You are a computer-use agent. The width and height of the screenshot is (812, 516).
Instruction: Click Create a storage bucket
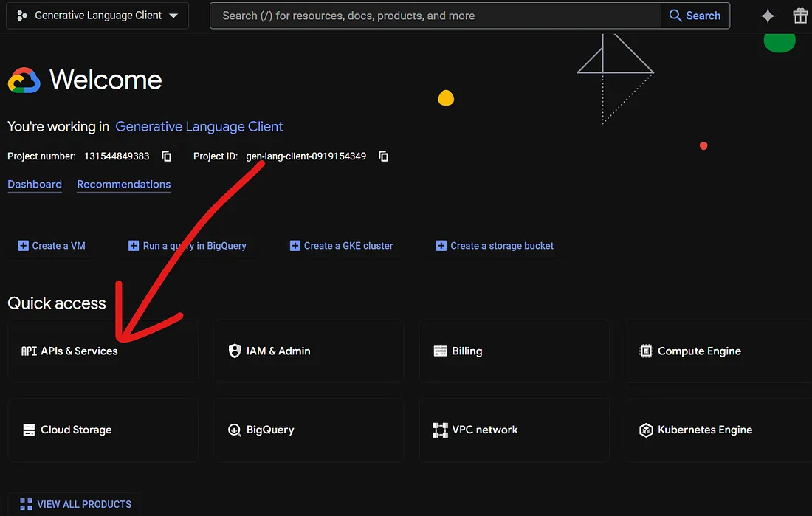(x=495, y=246)
